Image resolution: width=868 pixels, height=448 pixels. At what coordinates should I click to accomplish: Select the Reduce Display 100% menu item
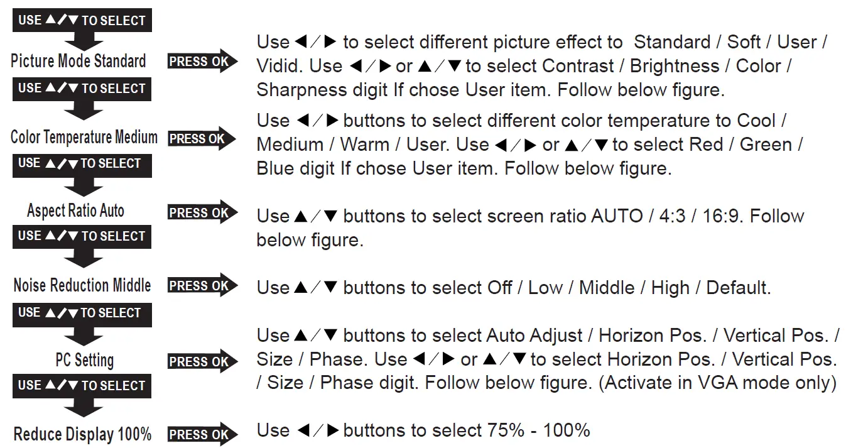pos(82,435)
